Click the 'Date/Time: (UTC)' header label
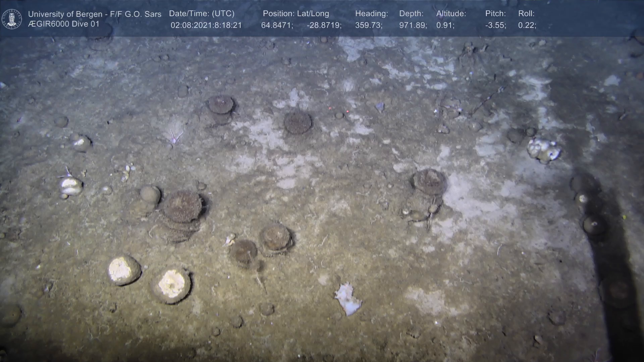 tap(202, 14)
